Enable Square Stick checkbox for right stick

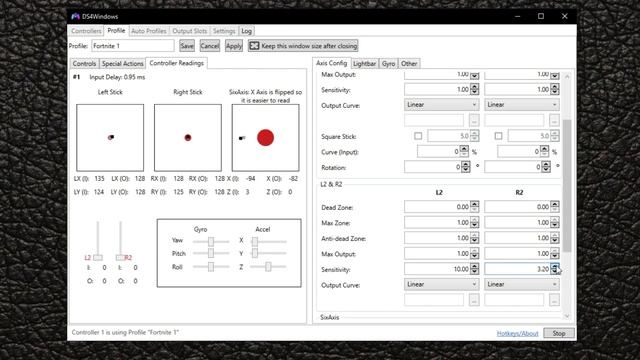(x=498, y=136)
